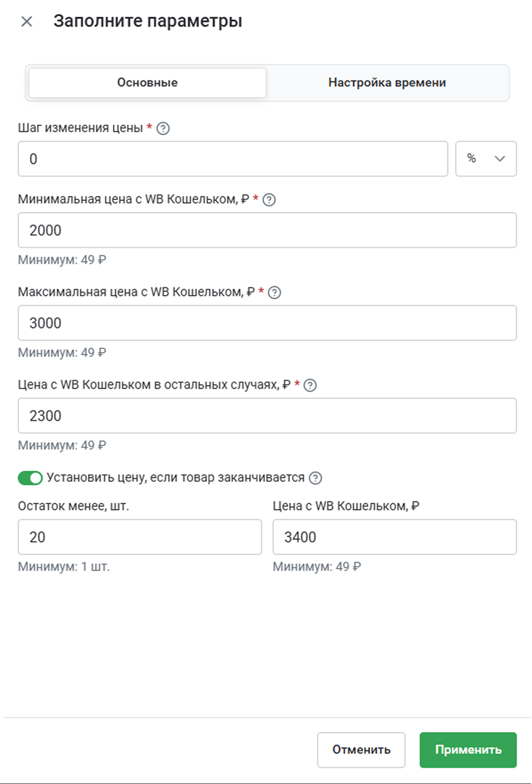
Task: Disable Установить цену, если товар заканчивается toggle
Action: click(x=30, y=478)
